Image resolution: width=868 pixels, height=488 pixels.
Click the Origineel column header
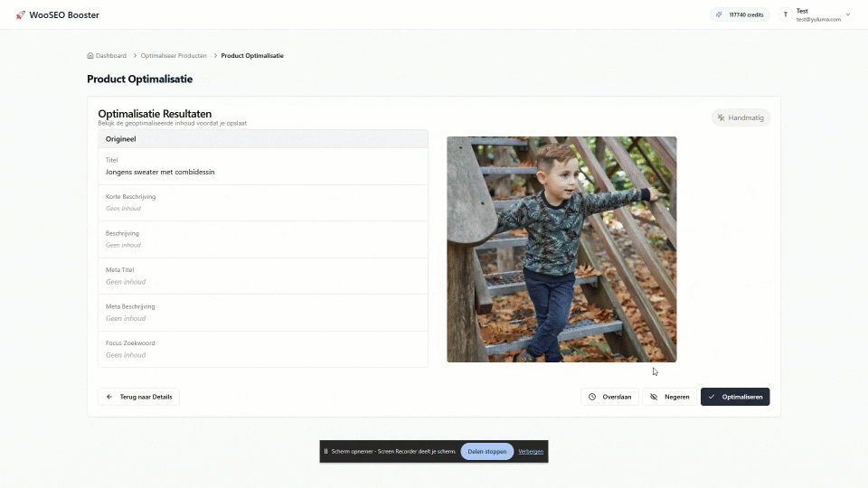click(x=263, y=139)
